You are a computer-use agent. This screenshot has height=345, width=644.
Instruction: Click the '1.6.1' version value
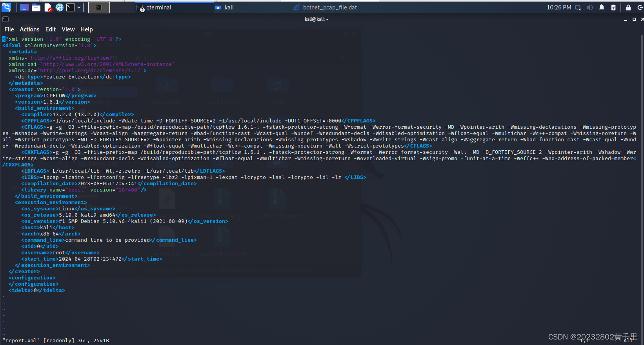pyautogui.click(x=51, y=102)
